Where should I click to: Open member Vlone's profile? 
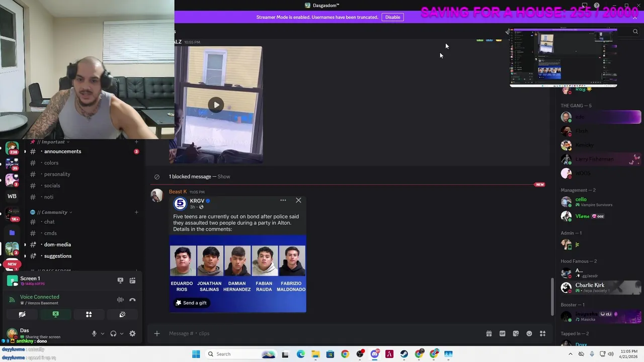tap(601, 216)
